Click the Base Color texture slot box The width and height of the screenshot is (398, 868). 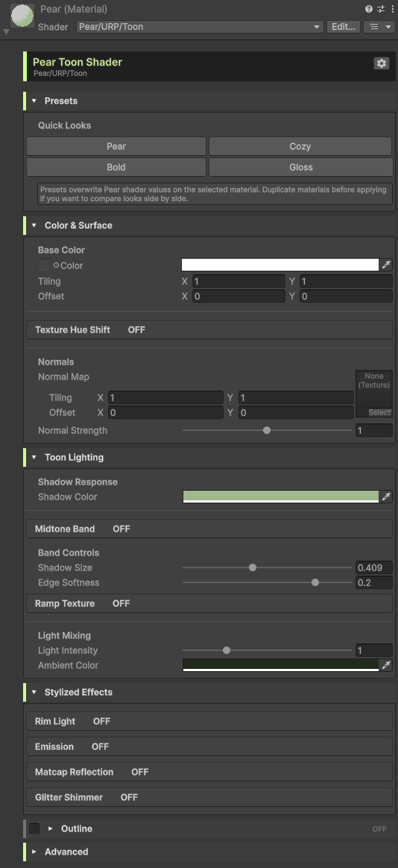[x=44, y=265]
